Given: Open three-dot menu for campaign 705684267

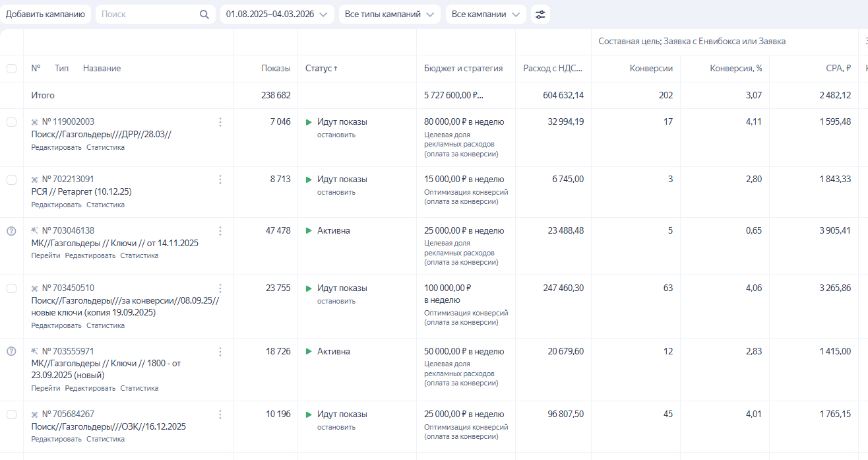Looking at the screenshot, I should tap(220, 414).
